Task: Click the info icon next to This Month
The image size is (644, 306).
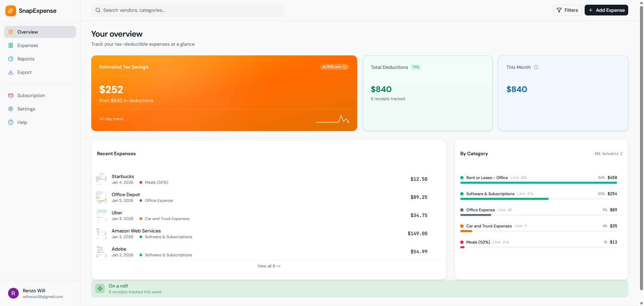Action: 536,67
